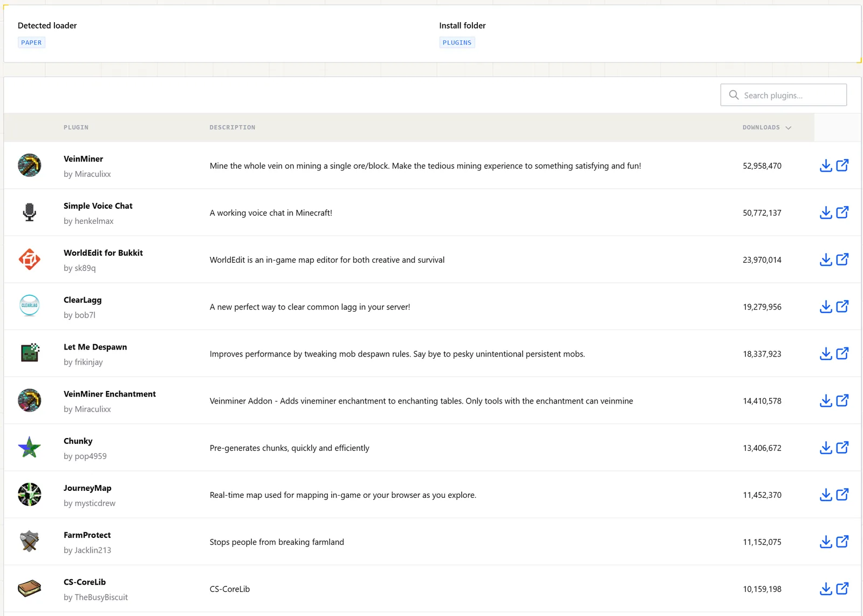This screenshot has width=863, height=616.
Task: Download the Chunky plugin
Action: pyautogui.click(x=826, y=447)
